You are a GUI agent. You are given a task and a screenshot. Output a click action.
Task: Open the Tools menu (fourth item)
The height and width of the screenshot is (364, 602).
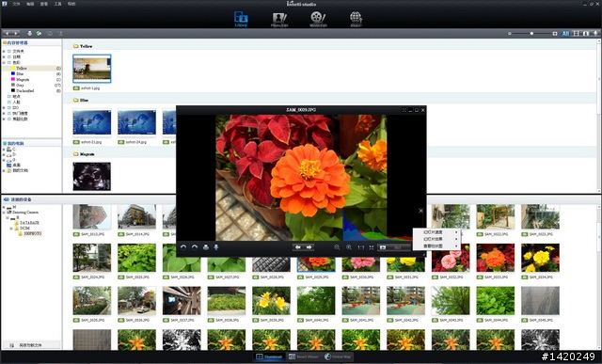[57, 4]
